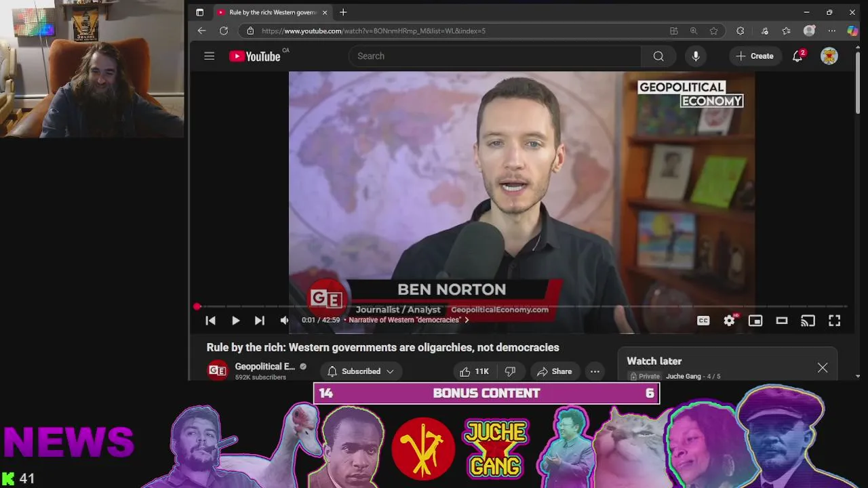Image resolution: width=868 pixels, height=488 pixels.
Task: Click the 'Private' playlist label
Action: click(649, 376)
